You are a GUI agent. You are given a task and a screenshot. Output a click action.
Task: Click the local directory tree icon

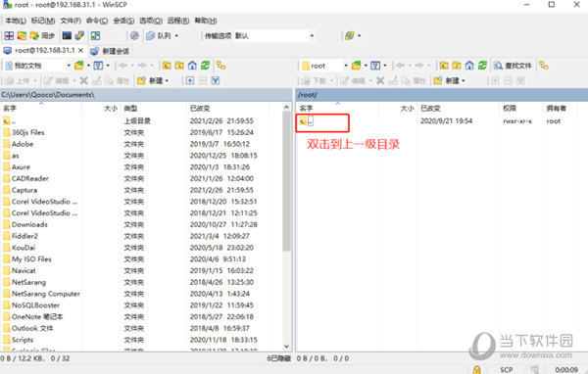[220, 66]
